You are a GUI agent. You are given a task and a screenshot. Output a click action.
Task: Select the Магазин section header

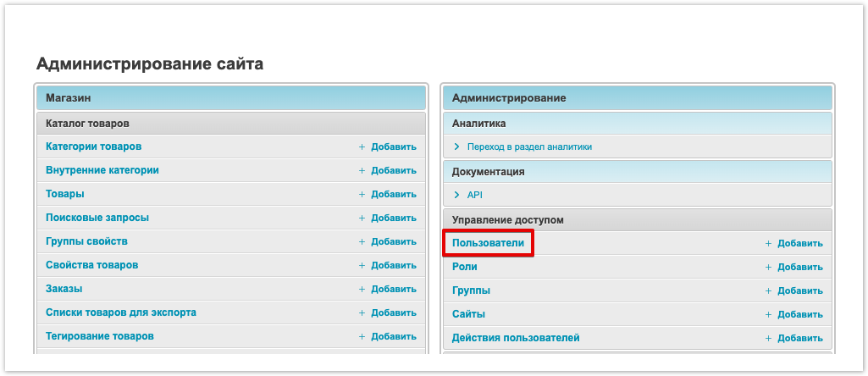[x=69, y=98]
